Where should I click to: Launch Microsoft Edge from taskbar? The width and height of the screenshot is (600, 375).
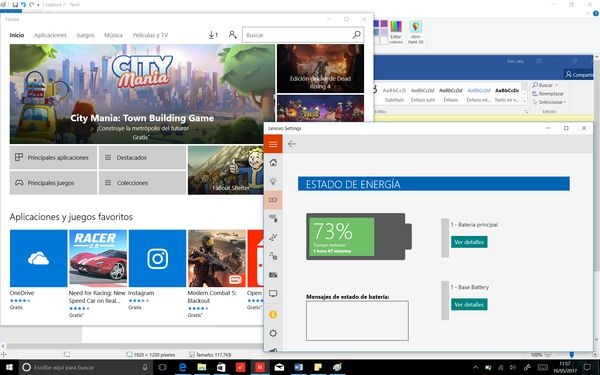pos(183,367)
